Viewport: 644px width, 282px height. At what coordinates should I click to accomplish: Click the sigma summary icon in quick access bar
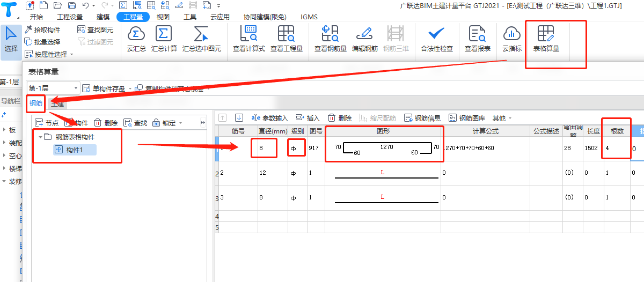click(x=123, y=6)
